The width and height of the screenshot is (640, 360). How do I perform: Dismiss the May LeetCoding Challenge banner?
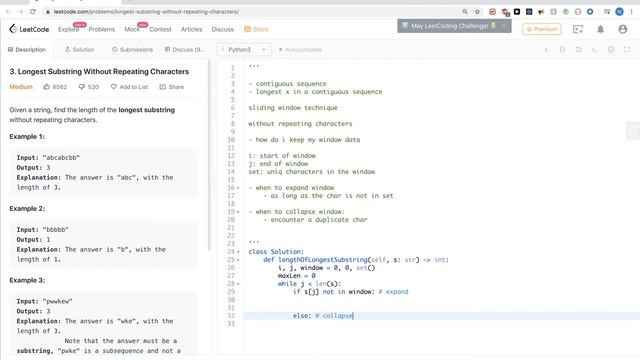pyautogui.click(x=504, y=26)
